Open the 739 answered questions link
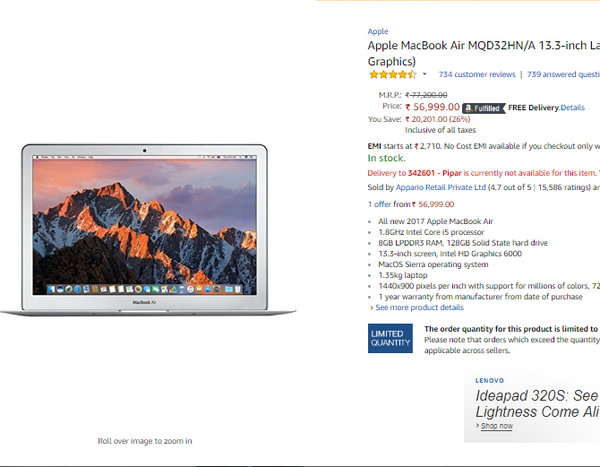This screenshot has height=467, width=600. 563,74
